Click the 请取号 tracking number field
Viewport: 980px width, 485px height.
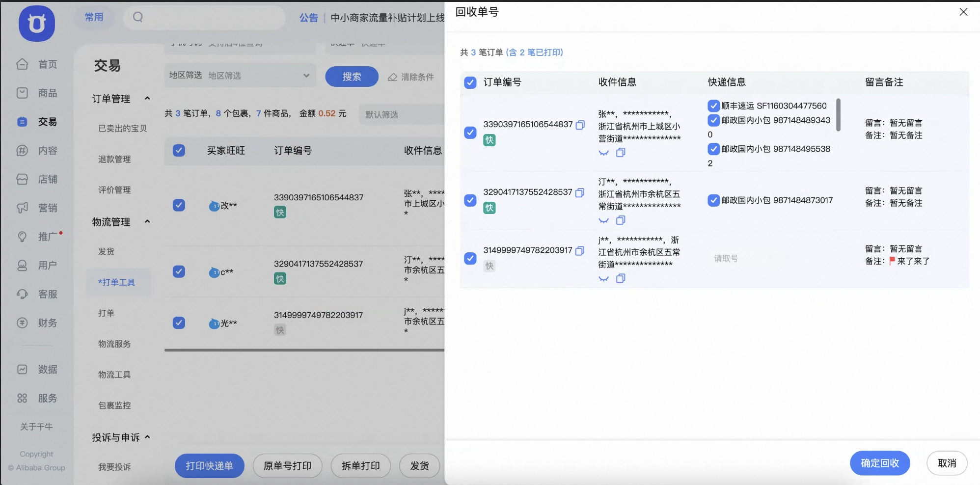coord(726,258)
